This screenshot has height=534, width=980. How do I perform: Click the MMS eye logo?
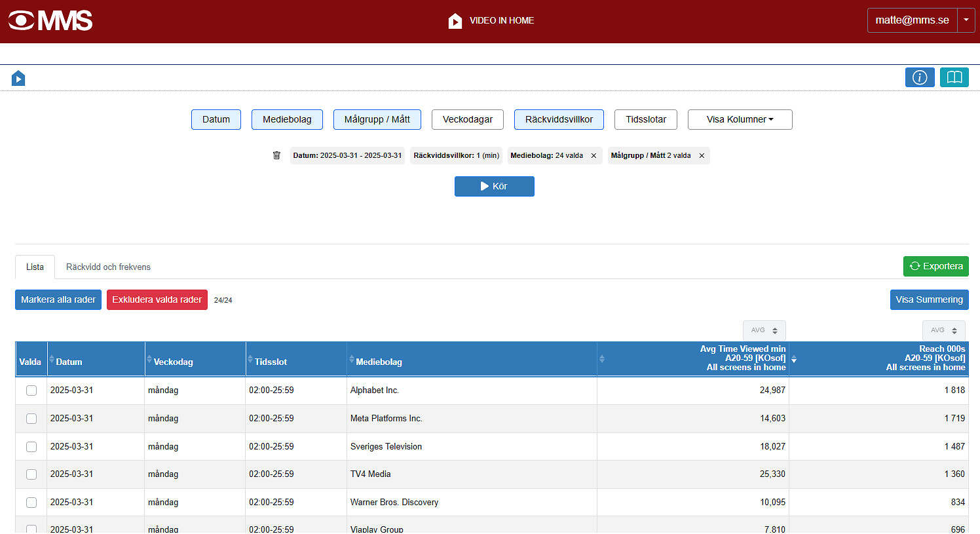(22, 20)
